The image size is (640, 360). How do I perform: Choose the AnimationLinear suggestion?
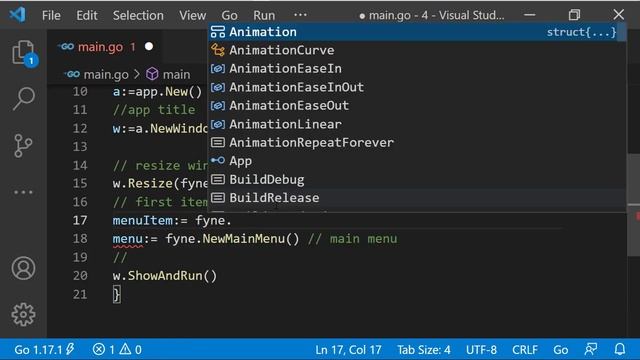[417, 124]
